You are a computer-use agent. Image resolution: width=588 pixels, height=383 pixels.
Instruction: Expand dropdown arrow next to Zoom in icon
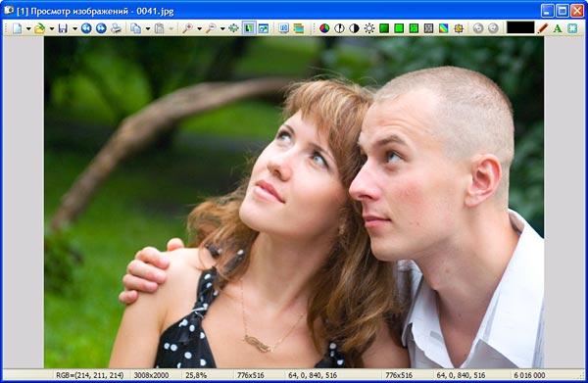tap(199, 28)
